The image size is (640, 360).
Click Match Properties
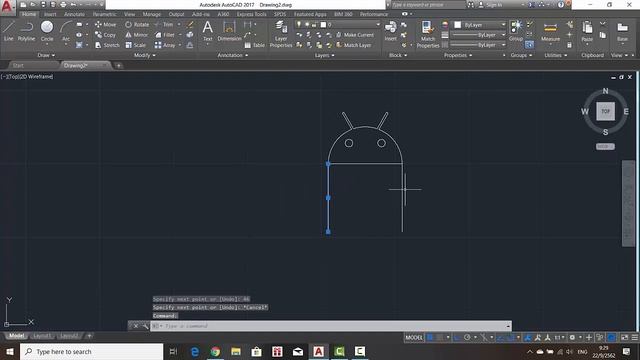click(x=428, y=34)
